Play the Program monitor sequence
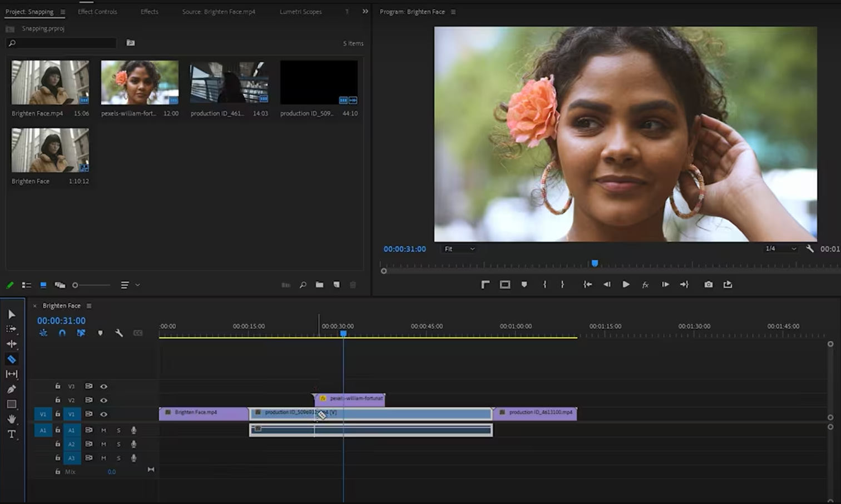Screen dimensions: 841x504 point(626,285)
